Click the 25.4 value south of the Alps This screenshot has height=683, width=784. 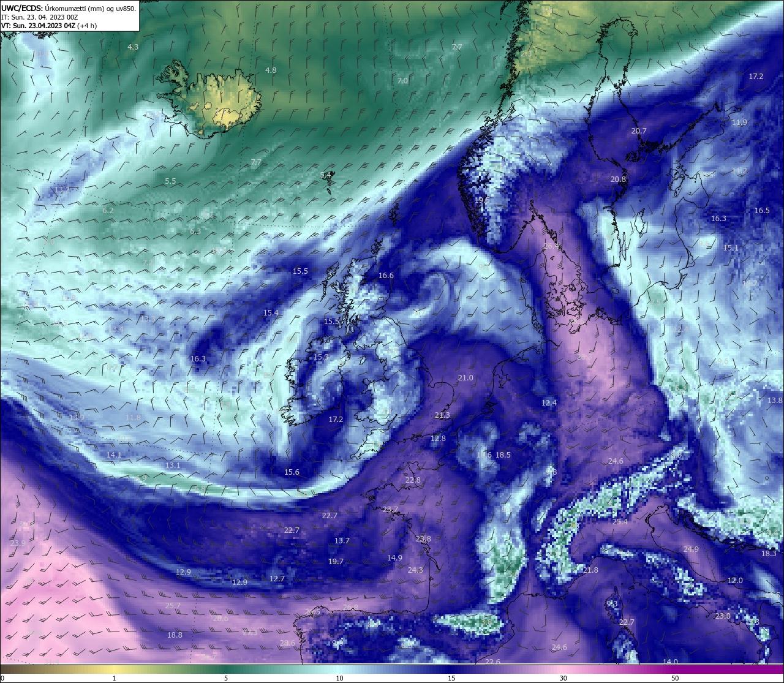pyautogui.click(x=620, y=522)
